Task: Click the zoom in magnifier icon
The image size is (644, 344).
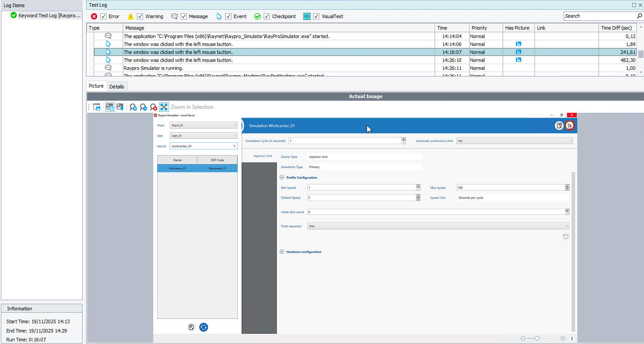Action: coord(133,107)
